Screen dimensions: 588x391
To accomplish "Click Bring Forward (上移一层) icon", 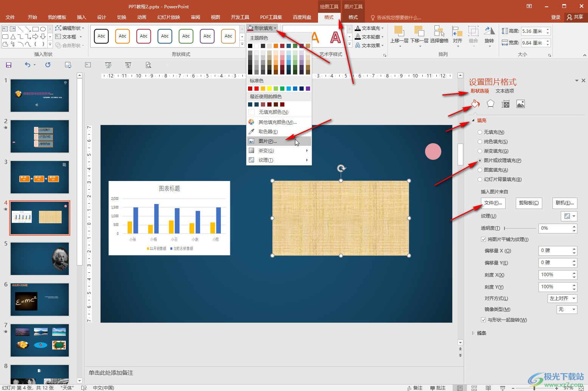I will (x=399, y=31).
